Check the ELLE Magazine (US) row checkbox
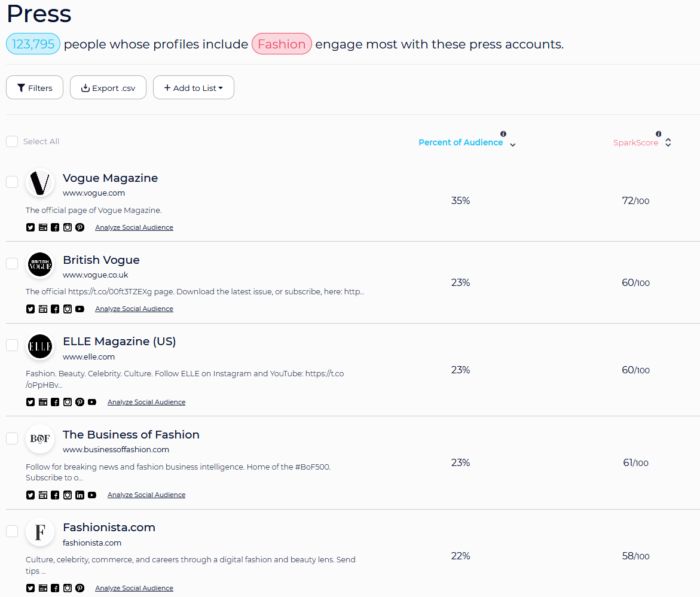Screen dimensions: 700x597 click(x=12, y=345)
